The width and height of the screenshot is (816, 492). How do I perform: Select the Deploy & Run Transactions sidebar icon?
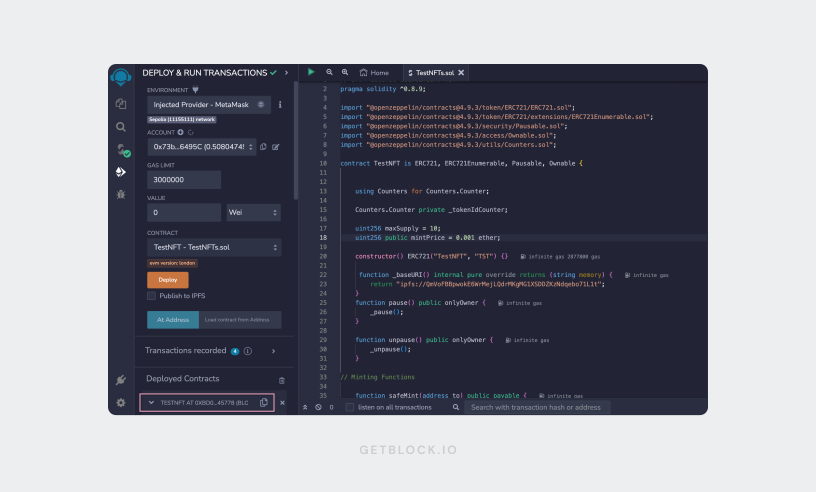(121, 172)
